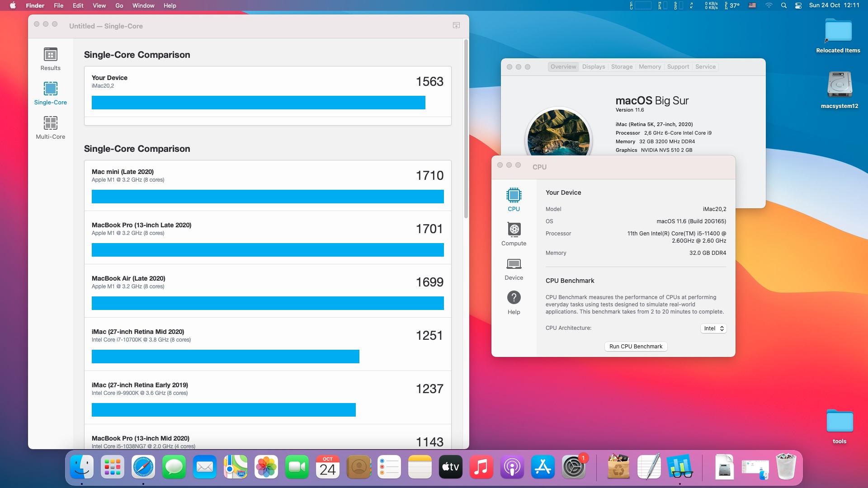The height and width of the screenshot is (488, 868).
Task: Switch to the Device section icon
Action: coord(514,264)
